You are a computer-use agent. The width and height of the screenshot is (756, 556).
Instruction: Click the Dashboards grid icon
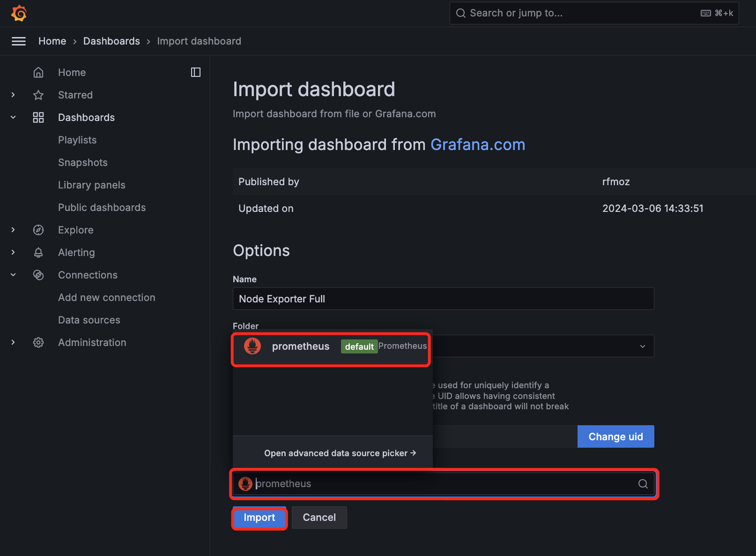tap(38, 117)
